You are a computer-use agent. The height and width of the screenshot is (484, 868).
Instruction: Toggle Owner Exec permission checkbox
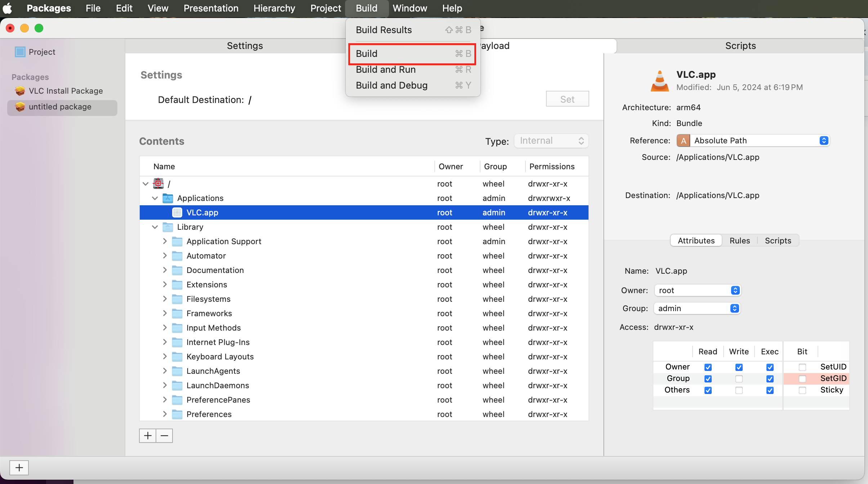pyautogui.click(x=770, y=367)
